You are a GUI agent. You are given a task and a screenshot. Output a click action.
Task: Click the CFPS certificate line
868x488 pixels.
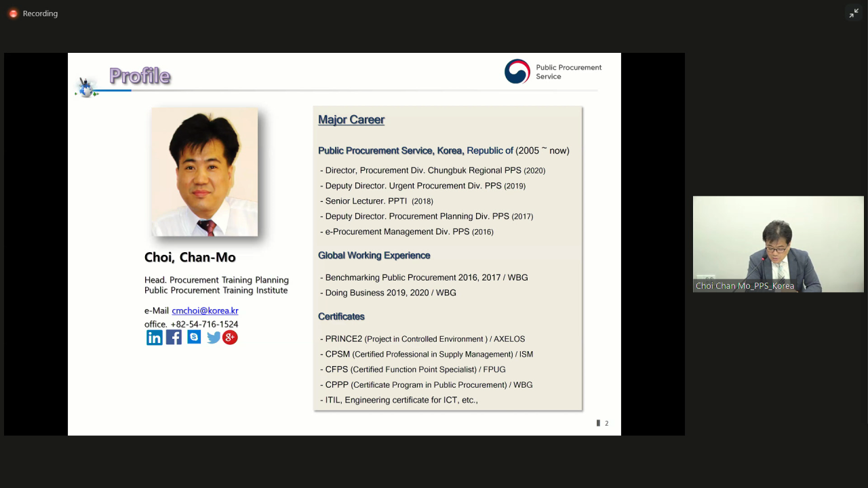click(413, 369)
